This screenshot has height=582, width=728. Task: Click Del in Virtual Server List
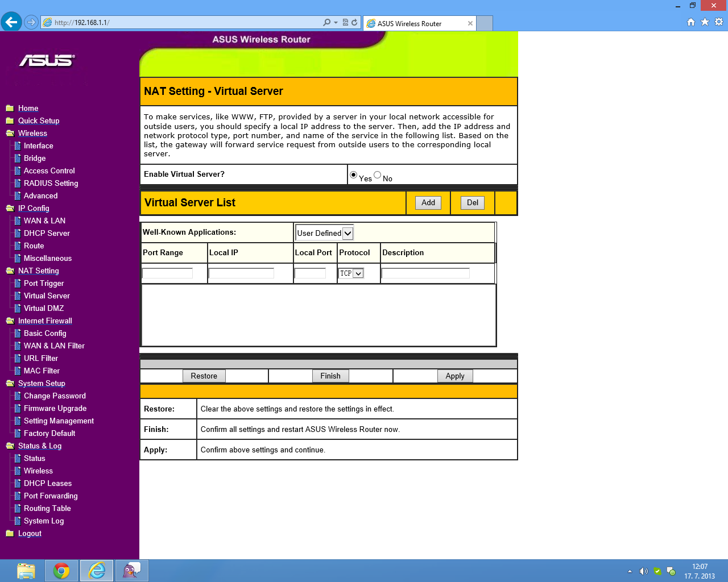click(473, 203)
